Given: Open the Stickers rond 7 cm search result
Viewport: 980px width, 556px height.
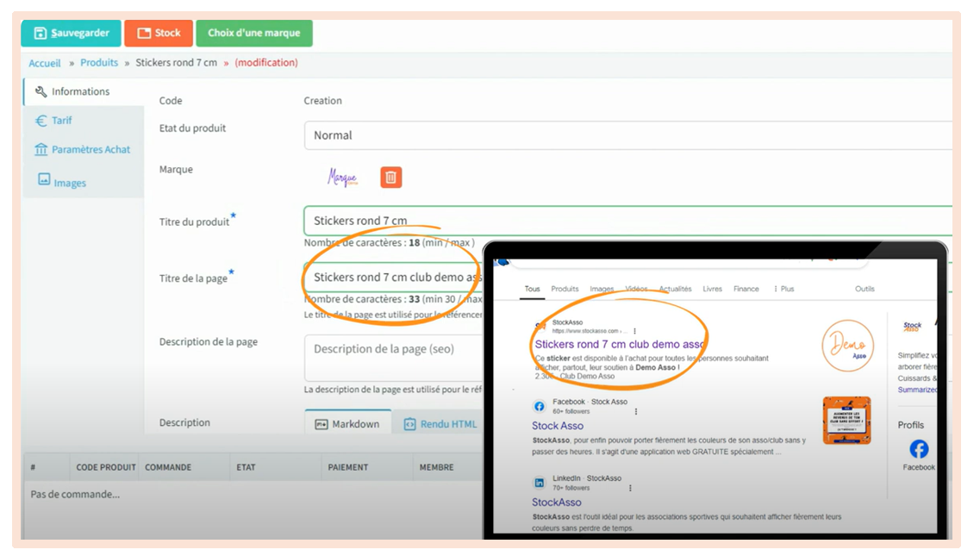Looking at the screenshot, I should coord(620,345).
